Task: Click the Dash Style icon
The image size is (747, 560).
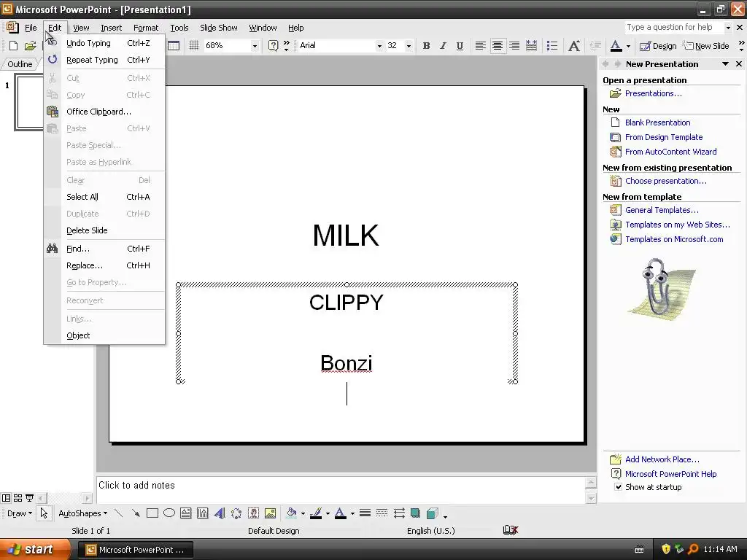Action: [382, 513]
